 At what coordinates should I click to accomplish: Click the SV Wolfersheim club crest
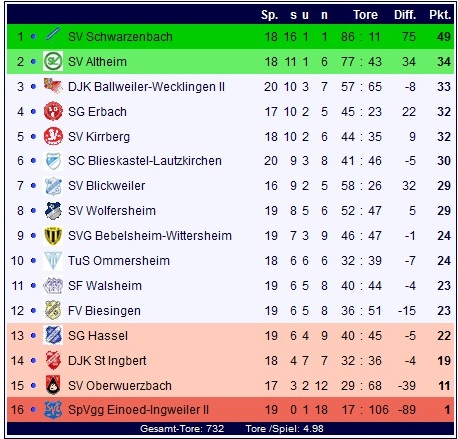click(53, 211)
